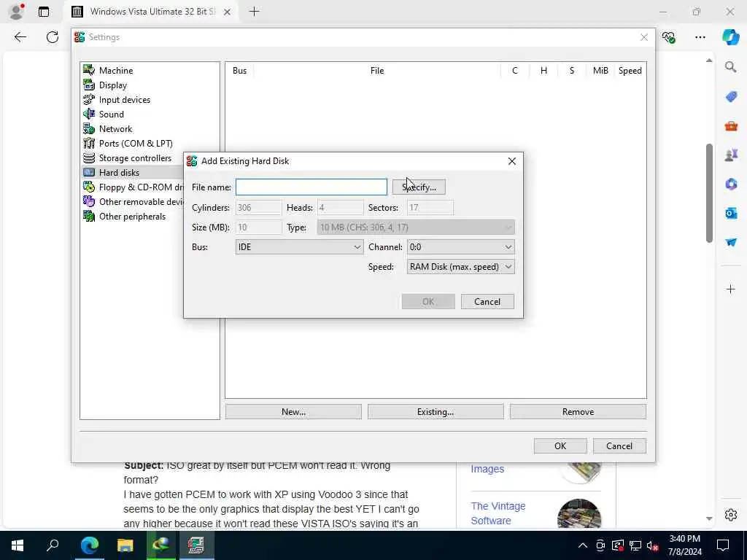
Task: Show hidden system tray icons
Action: click(x=583, y=545)
